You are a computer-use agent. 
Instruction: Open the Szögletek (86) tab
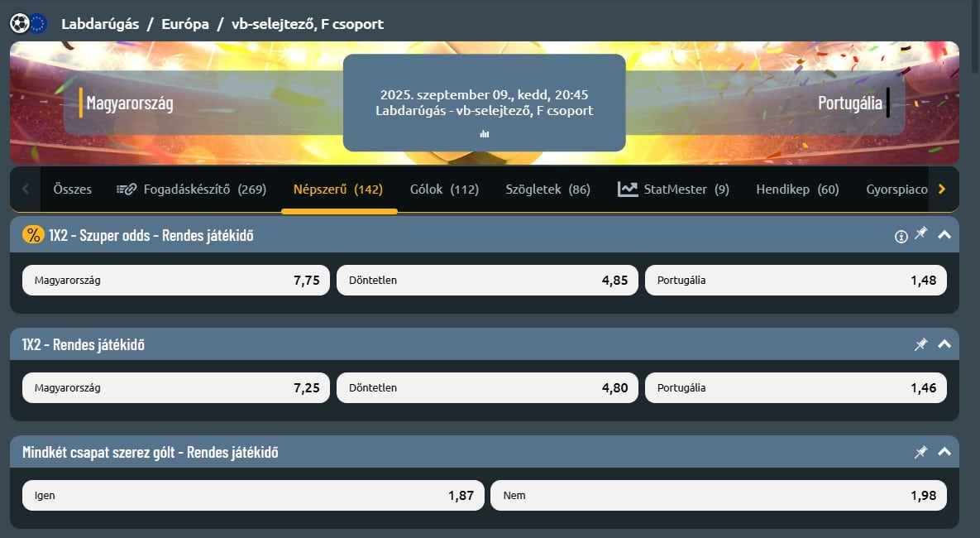(547, 189)
